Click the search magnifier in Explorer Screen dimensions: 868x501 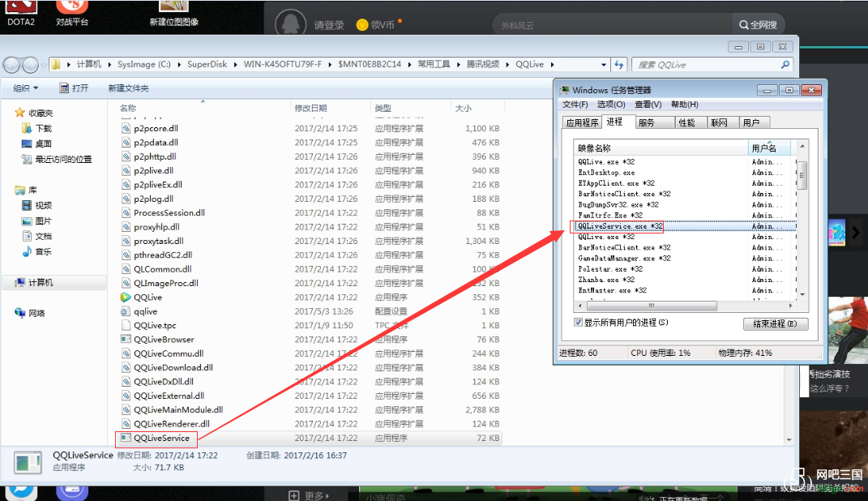tap(785, 65)
